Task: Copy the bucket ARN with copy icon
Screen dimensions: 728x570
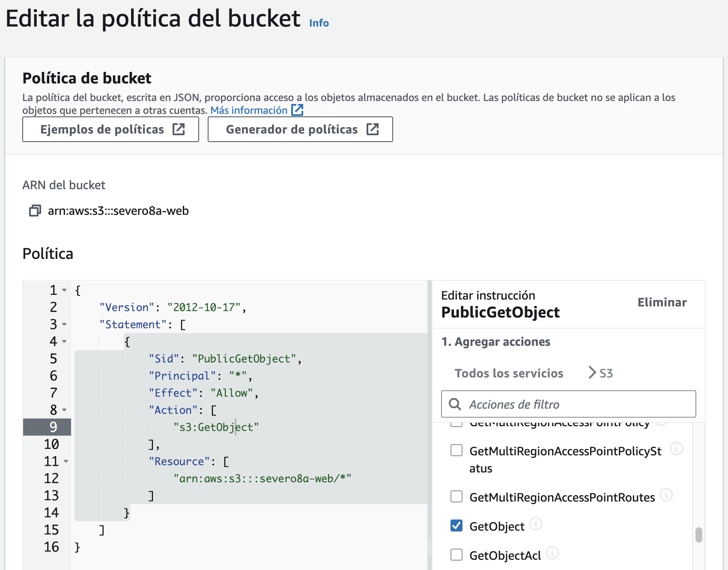Action: 35,211
